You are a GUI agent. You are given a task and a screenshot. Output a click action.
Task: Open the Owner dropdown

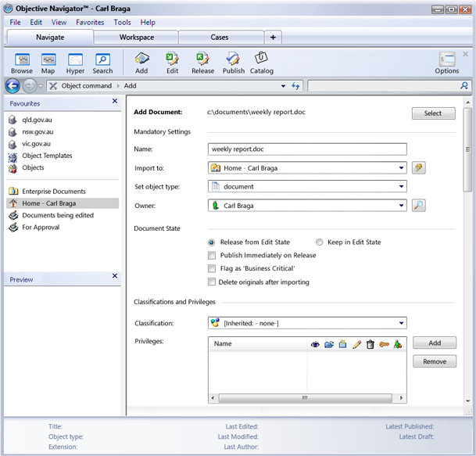(x=401, y=206)
